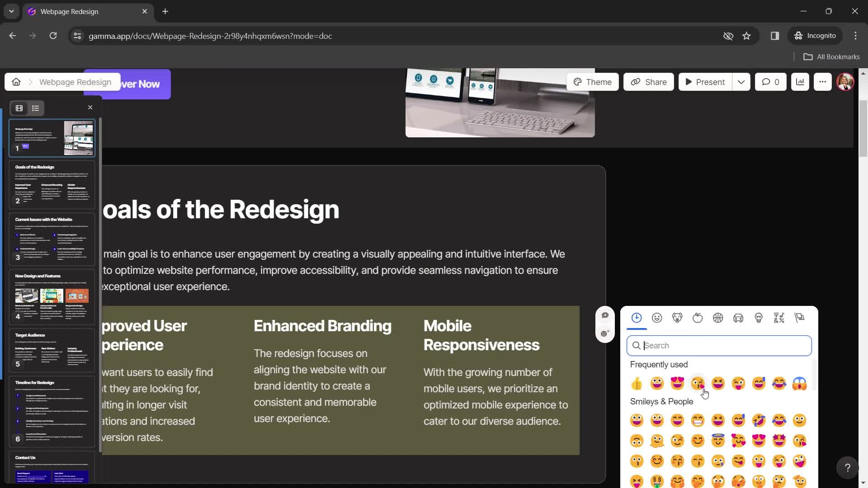The width and height of the screenshot is (868, 488).
Task: Select the list view icon in sidebar
Action: [x=35, y=108]
